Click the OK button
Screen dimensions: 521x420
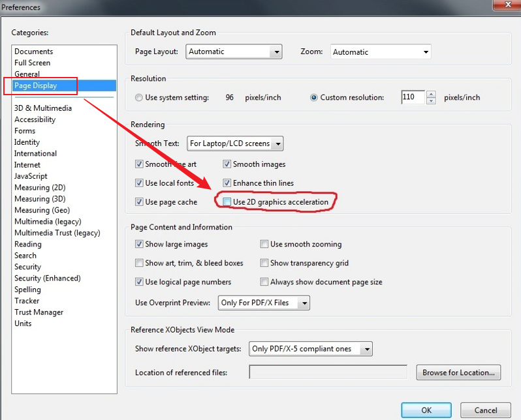coord(426,410)
